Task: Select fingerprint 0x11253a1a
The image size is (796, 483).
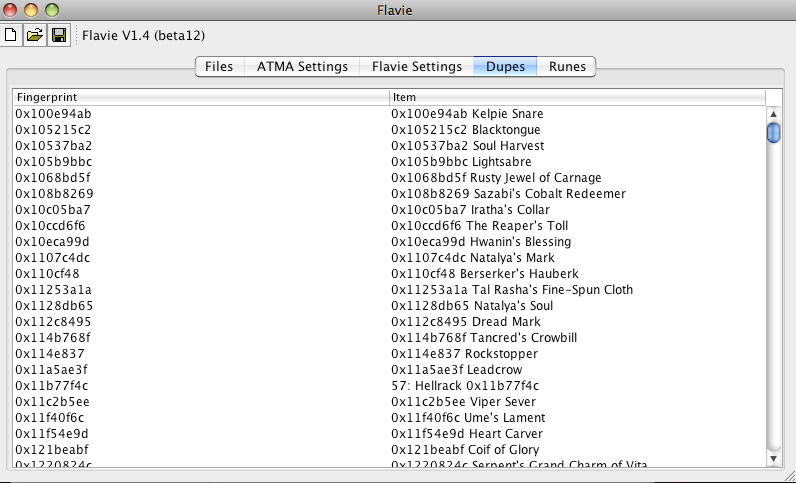Action: 53,290
